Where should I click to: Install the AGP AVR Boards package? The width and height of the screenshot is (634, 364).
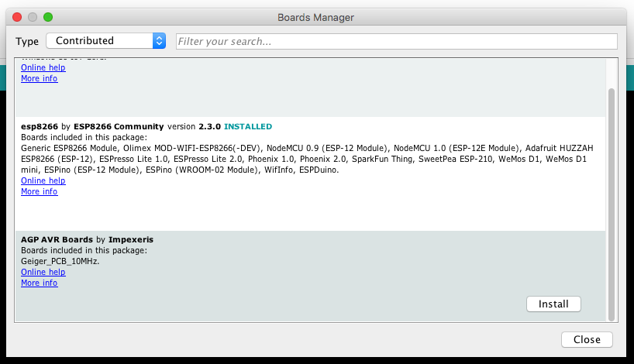(x=553, y=304)
